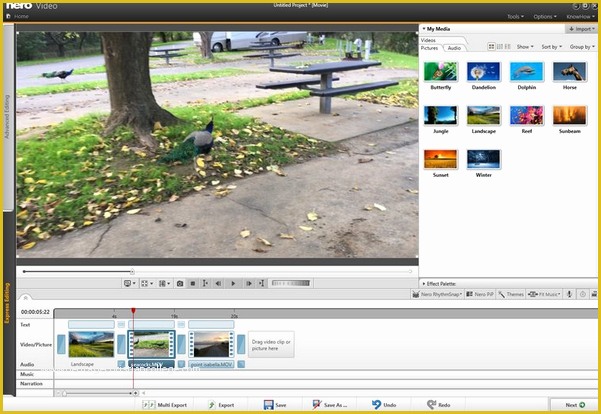Viewport: 601px width, 414px height.
Task: Open the fullscreen view options dropdown
Action: [x=147, y=283]
